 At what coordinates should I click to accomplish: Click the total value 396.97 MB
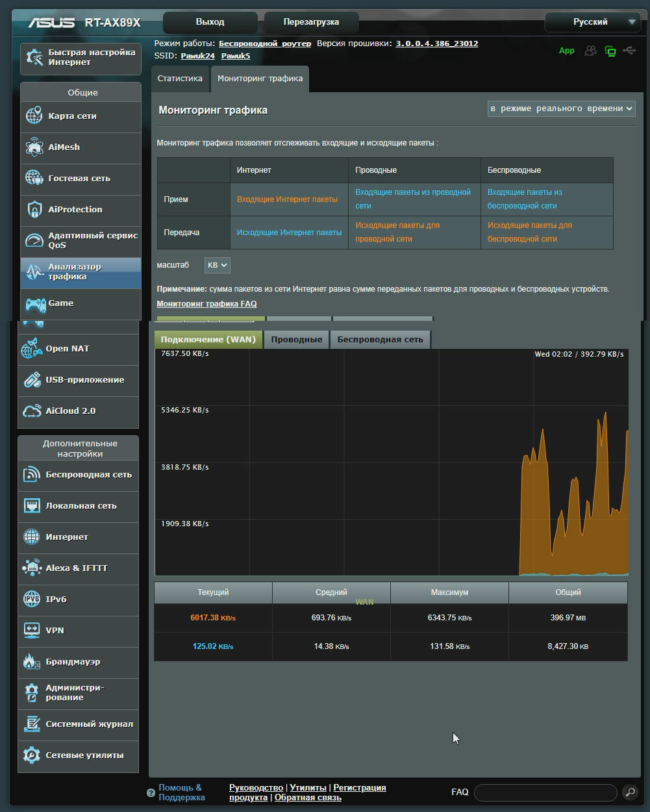(x=568, y=618)
